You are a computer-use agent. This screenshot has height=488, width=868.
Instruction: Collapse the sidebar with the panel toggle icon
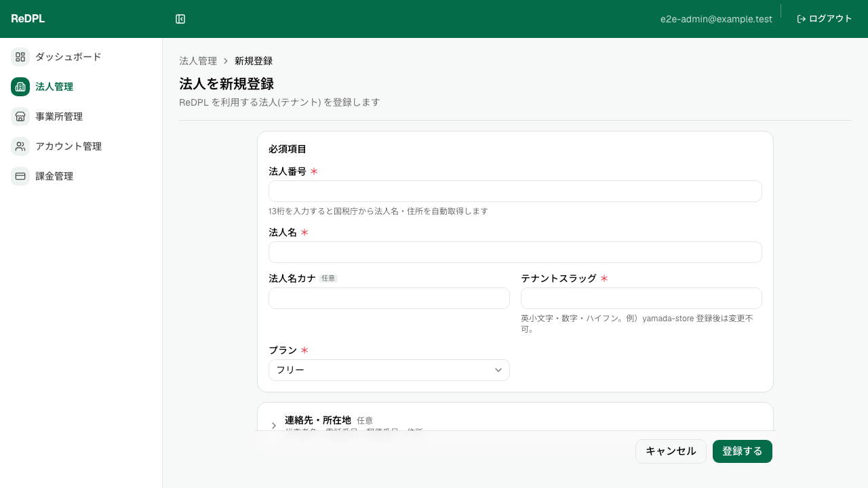click(x=180, y=19)
